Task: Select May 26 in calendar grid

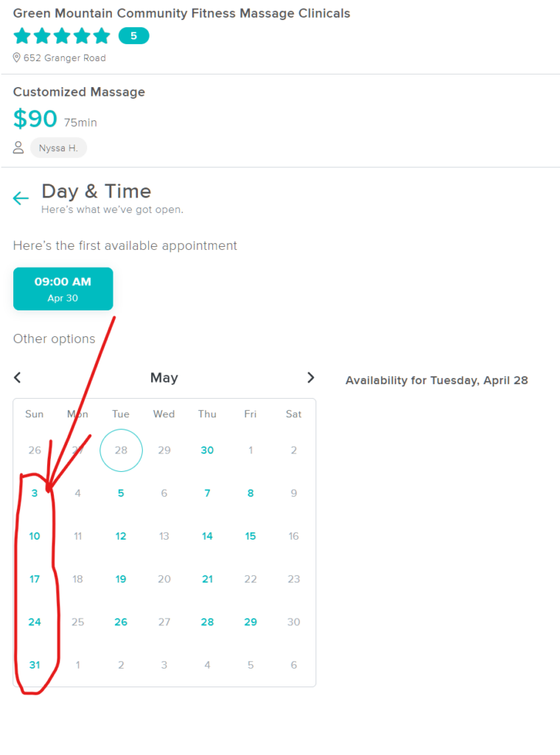Action: (121, 622)
